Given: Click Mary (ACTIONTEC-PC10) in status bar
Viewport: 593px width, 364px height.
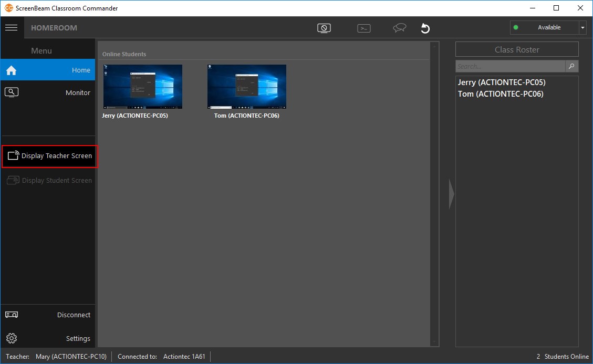Looking at the screenshot, I should (71, 357).
